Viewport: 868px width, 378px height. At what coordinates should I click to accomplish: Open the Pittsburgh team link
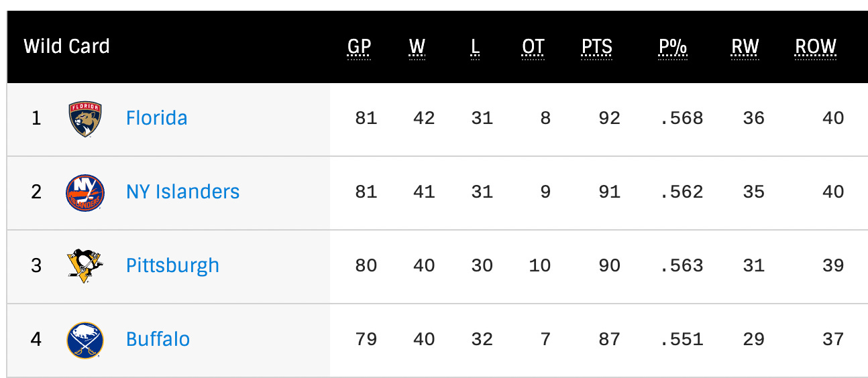point(172,266)
